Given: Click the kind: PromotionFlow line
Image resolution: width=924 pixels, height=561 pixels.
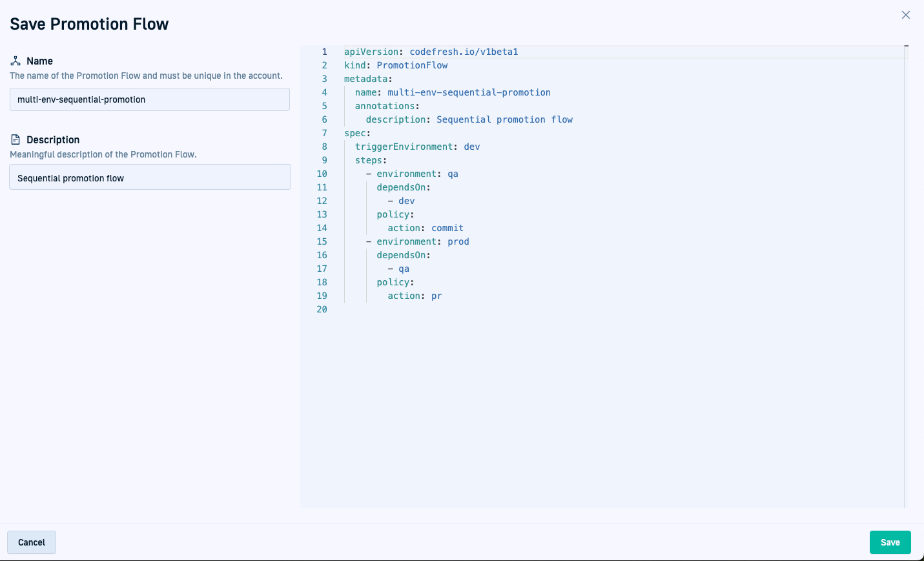Looking at the screenshot, I should coord(395,65).
